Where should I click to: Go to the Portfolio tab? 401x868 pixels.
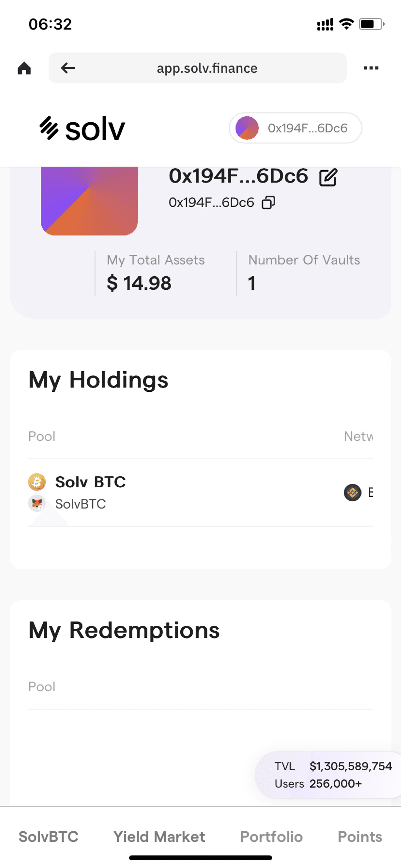pyautogui.click(x=271, y=837)
